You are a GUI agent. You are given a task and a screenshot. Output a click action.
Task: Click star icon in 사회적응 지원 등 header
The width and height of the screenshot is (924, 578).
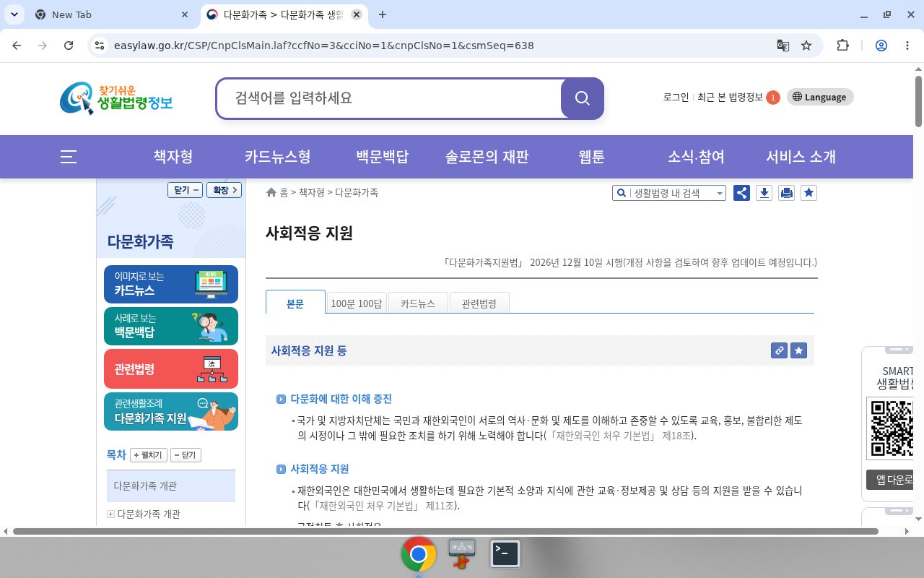(x=798, y=350)
